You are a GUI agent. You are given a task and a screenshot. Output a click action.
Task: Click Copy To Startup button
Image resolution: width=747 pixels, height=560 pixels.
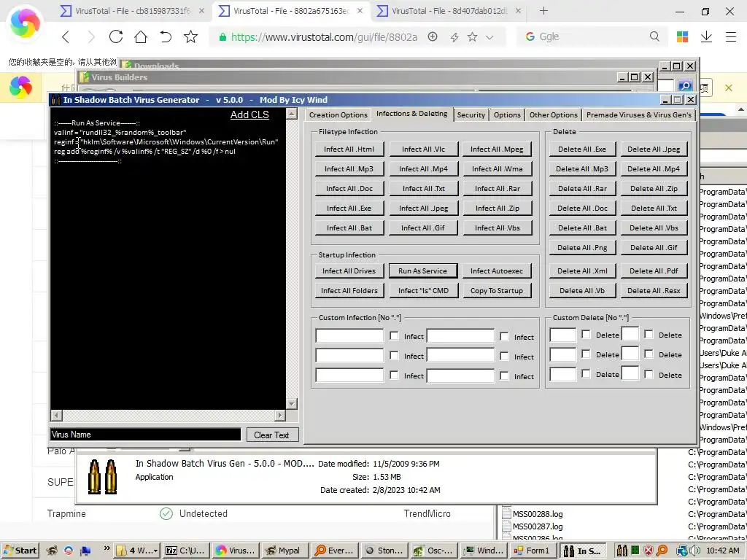496,290
